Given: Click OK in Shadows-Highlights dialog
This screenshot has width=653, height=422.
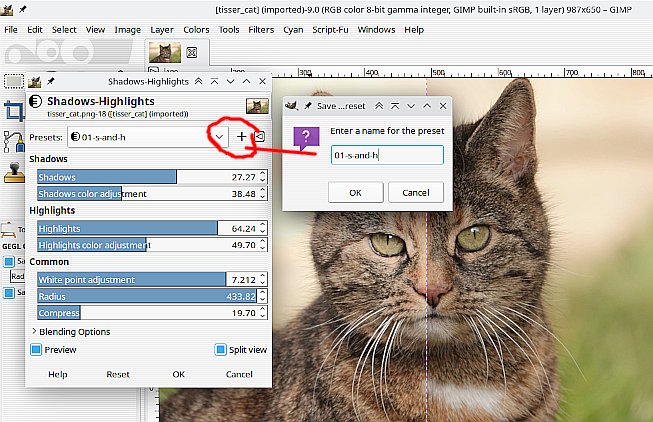Looking at the screenshot, I should (179, 374).
